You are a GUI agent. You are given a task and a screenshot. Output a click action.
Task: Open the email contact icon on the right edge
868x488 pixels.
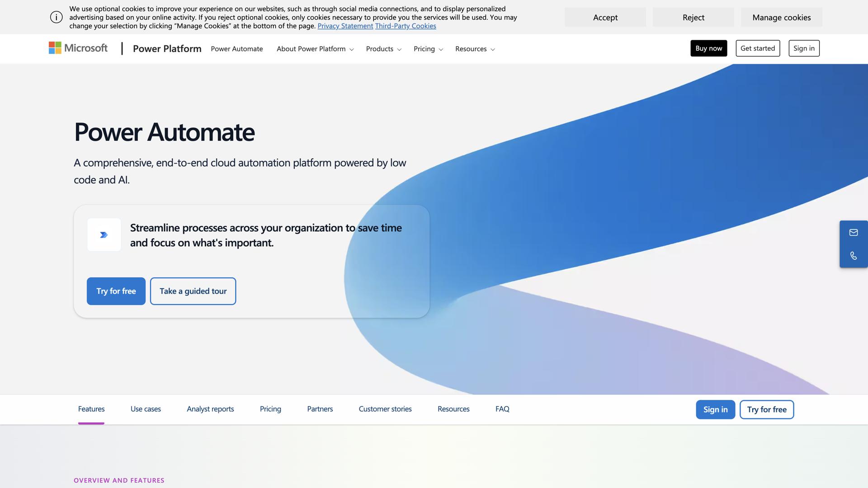[x=854, y=232]
